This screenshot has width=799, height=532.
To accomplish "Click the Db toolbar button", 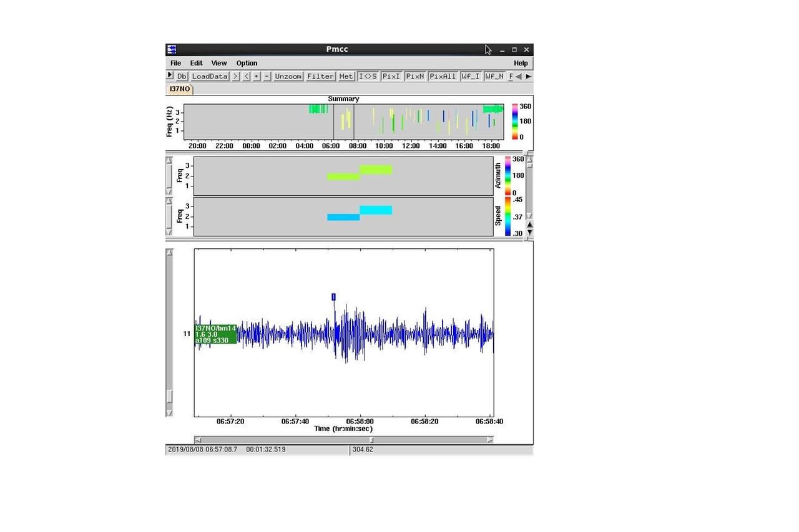I will tap(182, 76).
